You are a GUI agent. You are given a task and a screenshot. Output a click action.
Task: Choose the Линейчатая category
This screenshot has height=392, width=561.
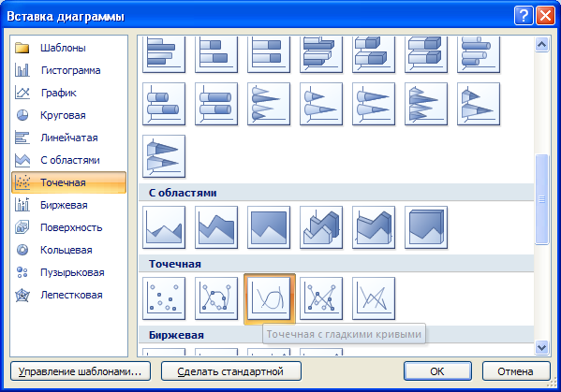pos(68,138)
